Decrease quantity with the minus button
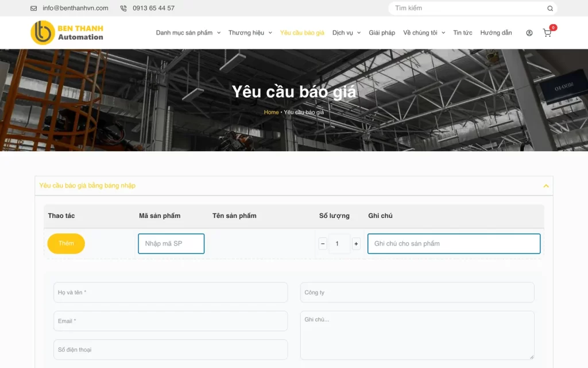The width and height of the screenshot is (588, 368). 323,244
